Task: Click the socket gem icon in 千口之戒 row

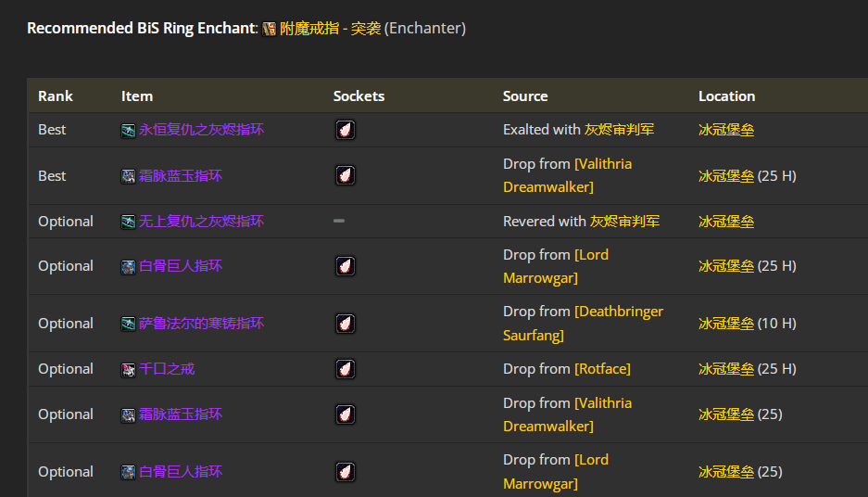Action: [x=345, y=369]
